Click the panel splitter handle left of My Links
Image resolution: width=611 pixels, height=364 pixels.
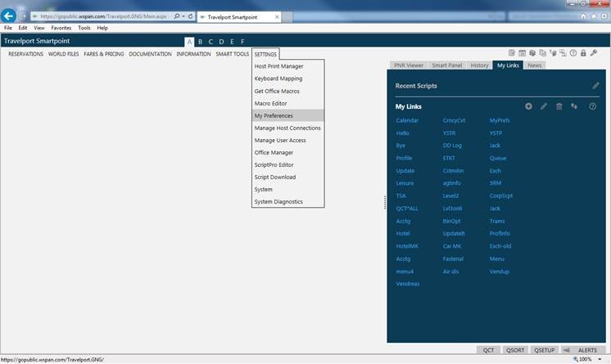click(385, 202)
